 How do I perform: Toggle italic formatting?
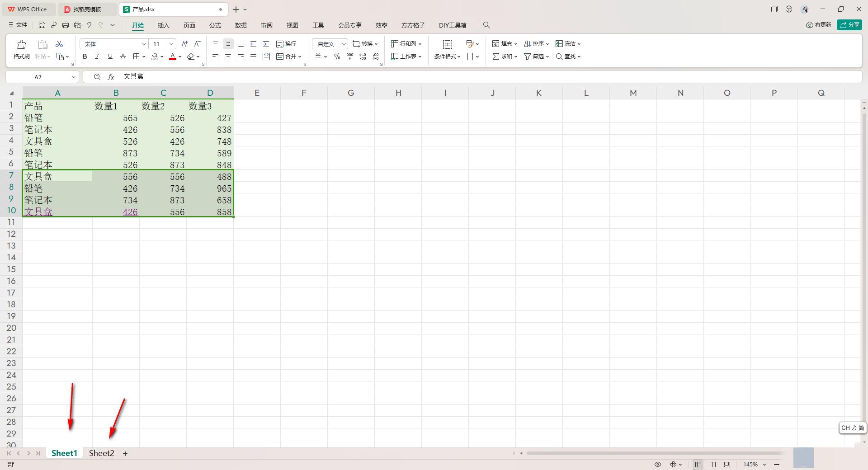[97, 56]
